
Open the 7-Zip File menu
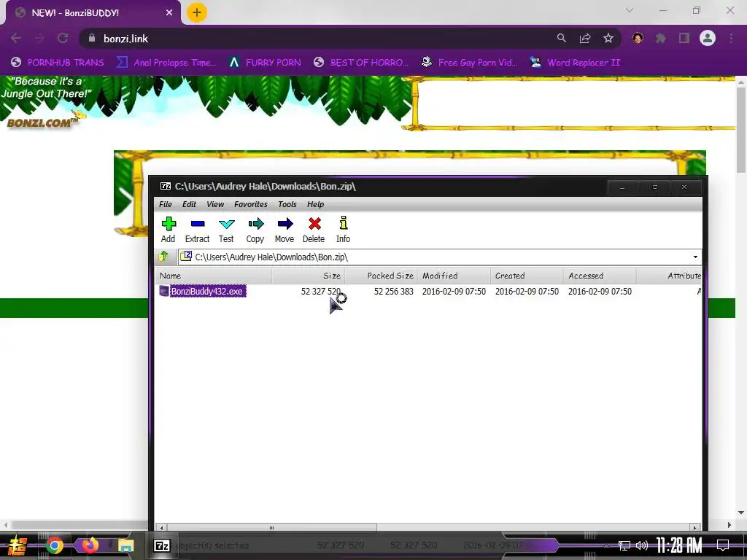tap(166, 204)
